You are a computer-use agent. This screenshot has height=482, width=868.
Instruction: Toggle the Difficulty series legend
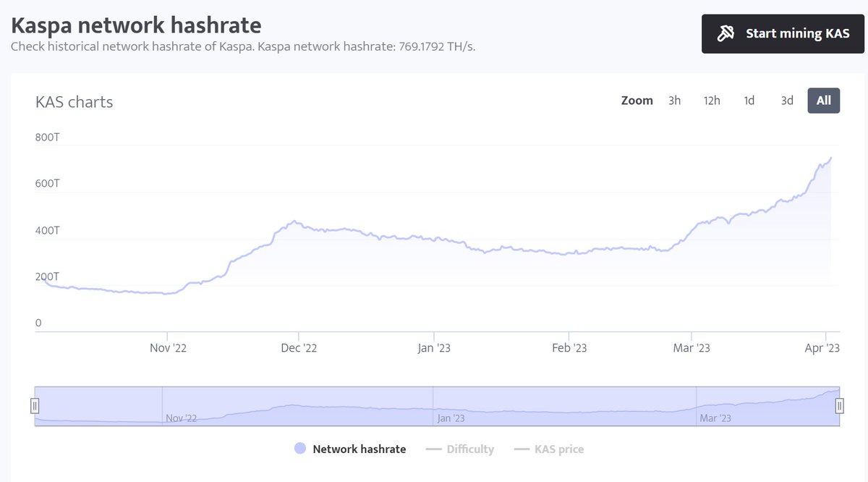[460, 449]
